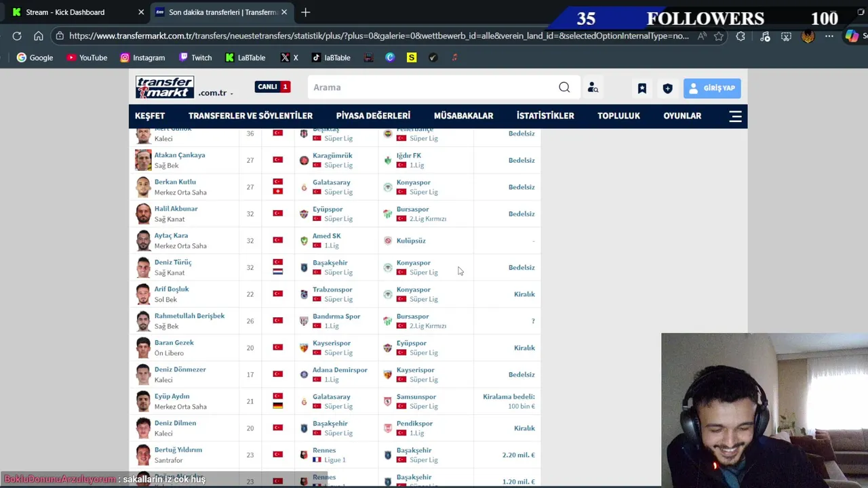
Task: Open the TikTok laBTable bookmark
Action: pyautogui.click(x=331, y=58)
